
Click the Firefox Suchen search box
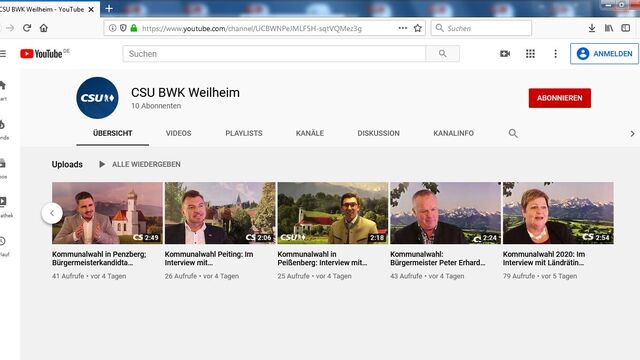pyautogui.click(x=481, y=28)
